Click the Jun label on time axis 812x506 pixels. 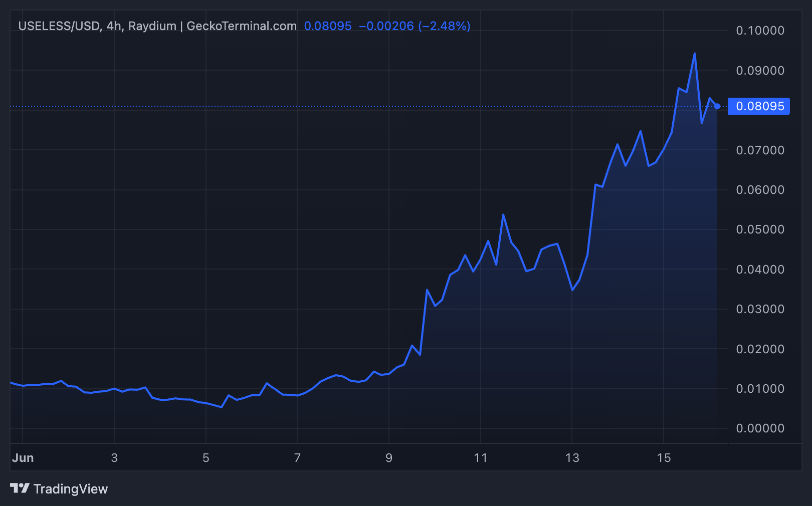23,457
